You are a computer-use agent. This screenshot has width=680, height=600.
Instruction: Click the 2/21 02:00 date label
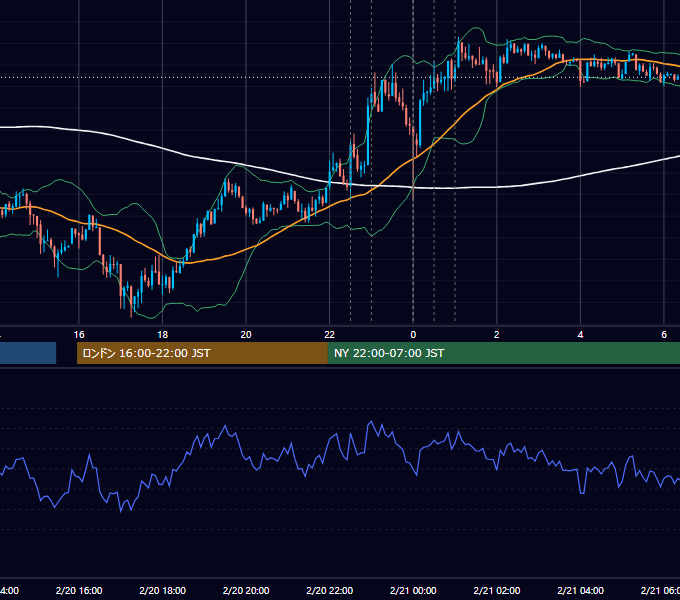(x=497, y=590)
